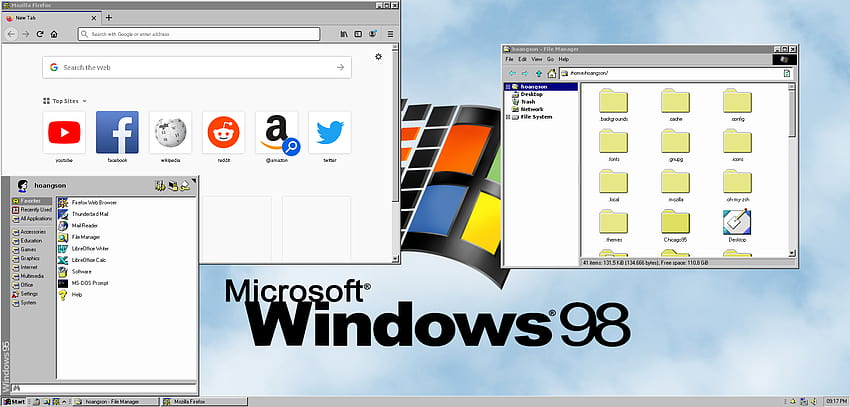Open Go menu in File Manager
Image resolution: width=850 pixels, height=407 pixels.
pos(550,59)
